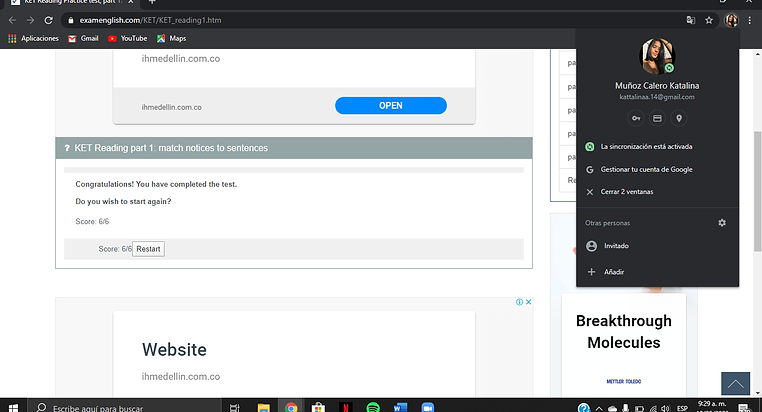Open addresses location pin icon

tap(679, 118)
